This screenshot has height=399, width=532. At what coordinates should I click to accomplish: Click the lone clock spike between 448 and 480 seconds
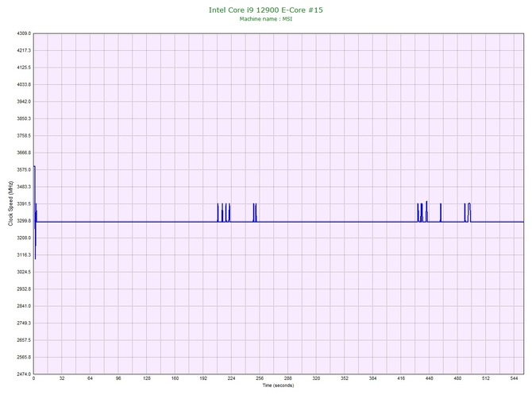(x=441, y=212)
